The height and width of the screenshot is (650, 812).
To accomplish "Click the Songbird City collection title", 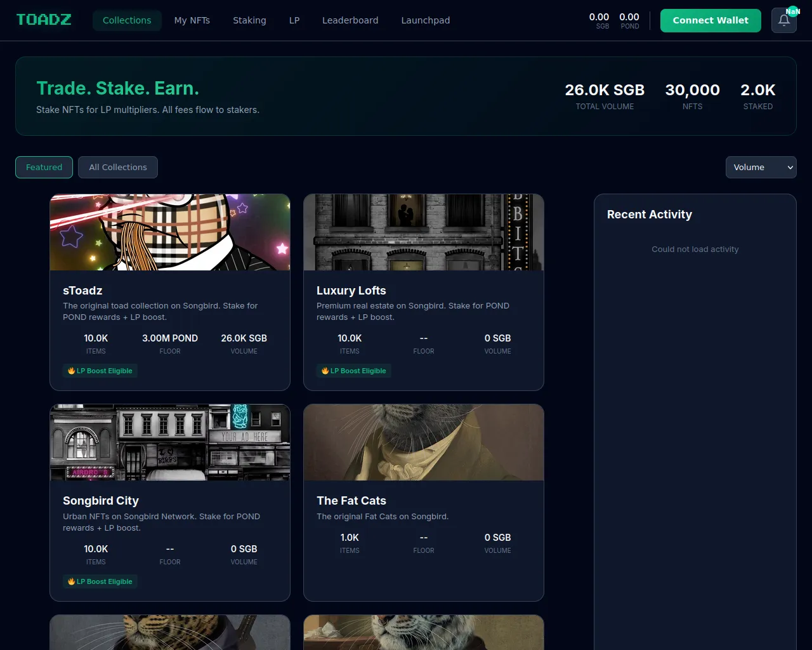I will pyautogui.click(x=101, y=501).
